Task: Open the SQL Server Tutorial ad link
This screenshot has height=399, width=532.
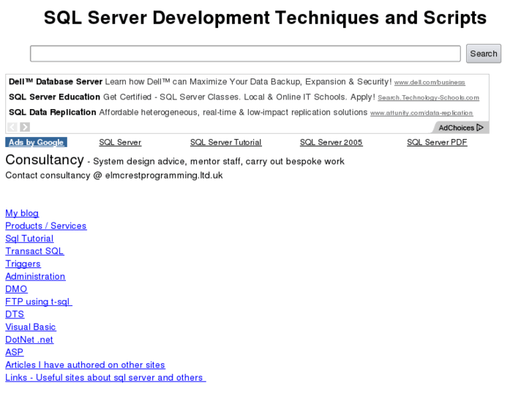Action: [x=225, y=142]
